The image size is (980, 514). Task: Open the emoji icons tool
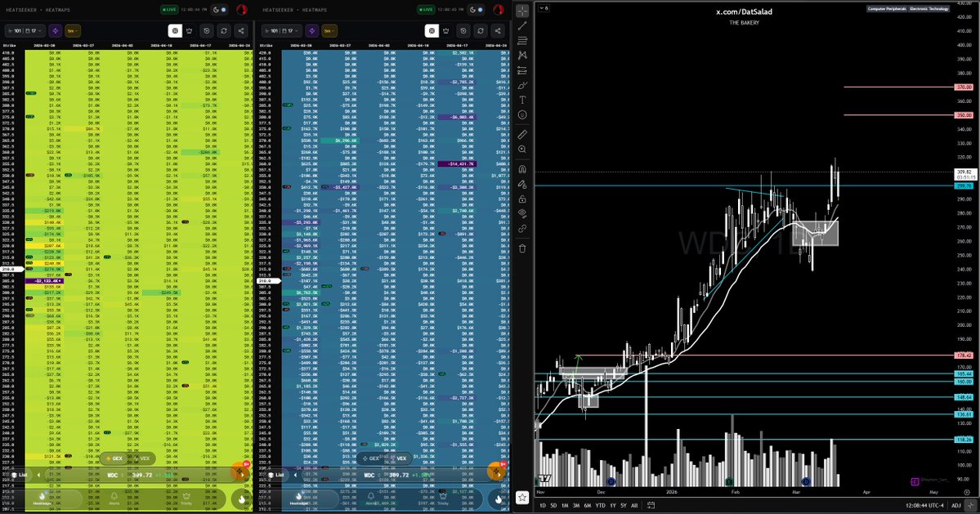point(522,115)
